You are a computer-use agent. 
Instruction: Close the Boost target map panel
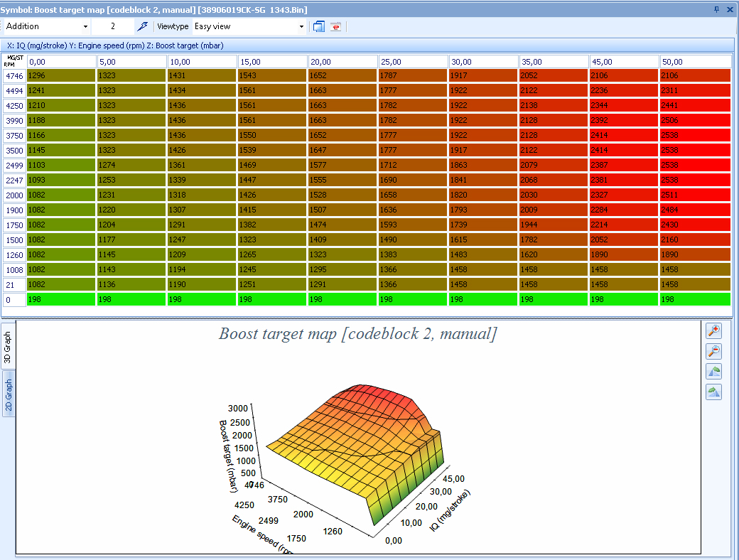pyautogui.click(x=729, y=9)
